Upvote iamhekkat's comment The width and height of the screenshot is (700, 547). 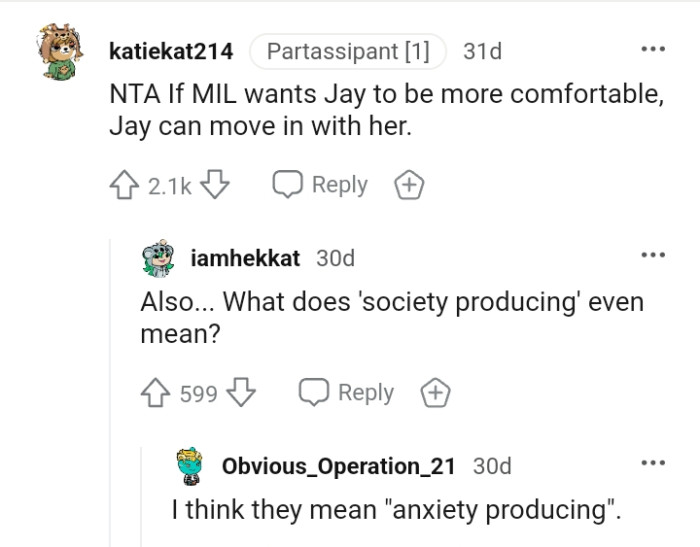[x=156, y=393]
